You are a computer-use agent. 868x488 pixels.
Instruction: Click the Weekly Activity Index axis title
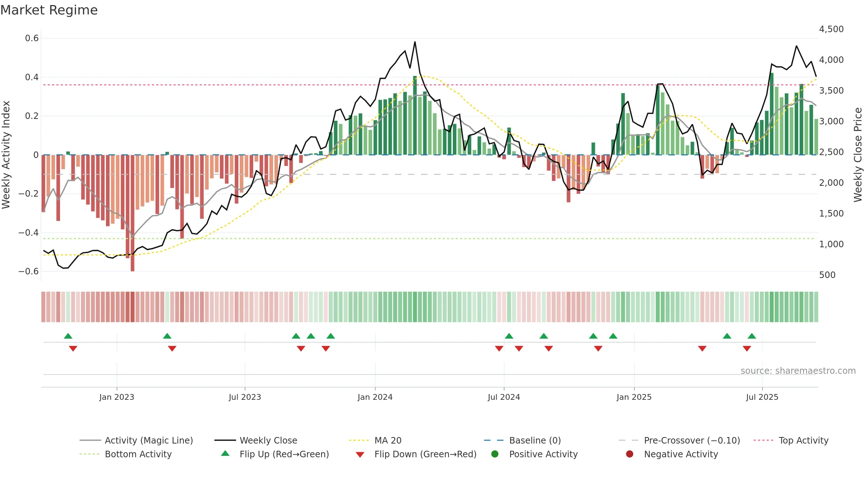6,155
